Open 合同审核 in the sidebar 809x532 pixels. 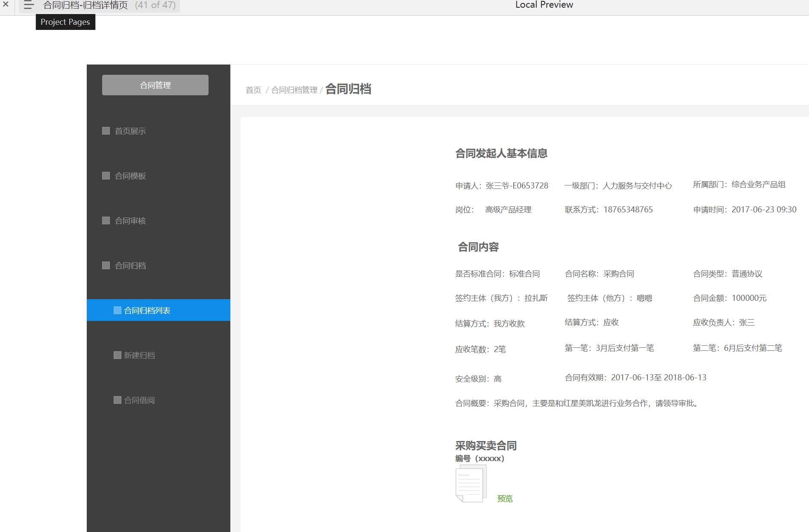tap(130, 221)
